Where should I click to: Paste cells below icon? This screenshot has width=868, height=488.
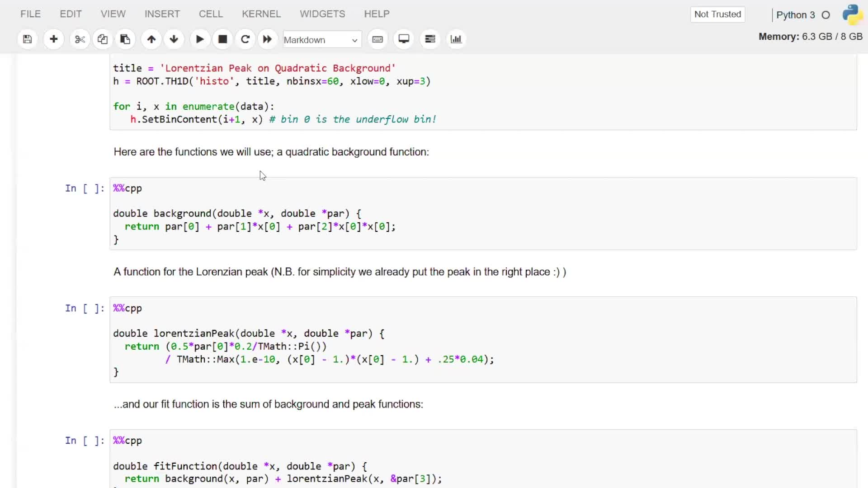click(125, 39)
